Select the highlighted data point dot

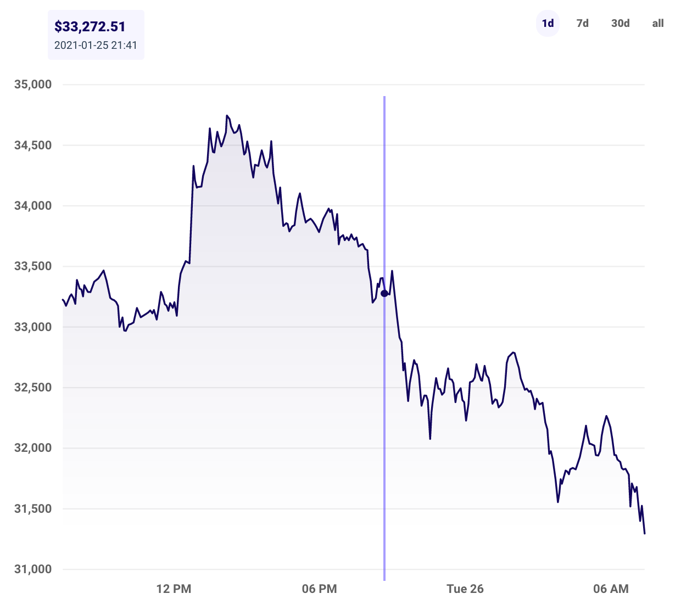[384, 294]
